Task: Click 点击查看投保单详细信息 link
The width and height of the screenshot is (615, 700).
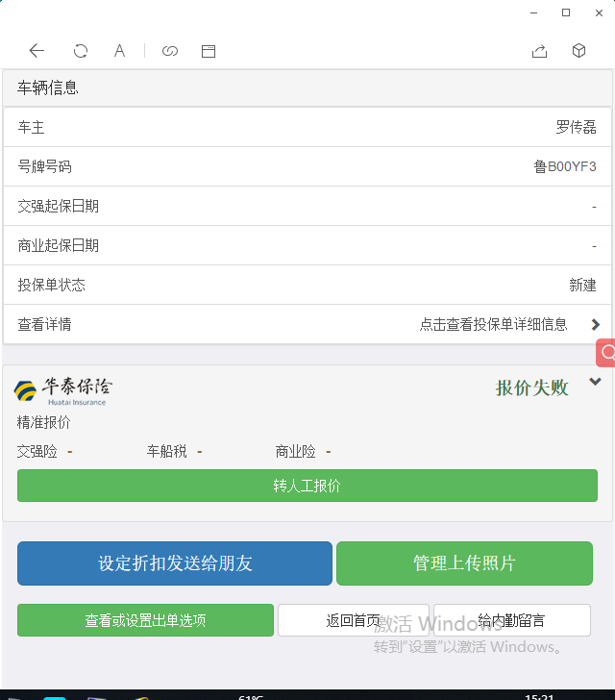Action: pyautogui.click(x=493, y=325)
